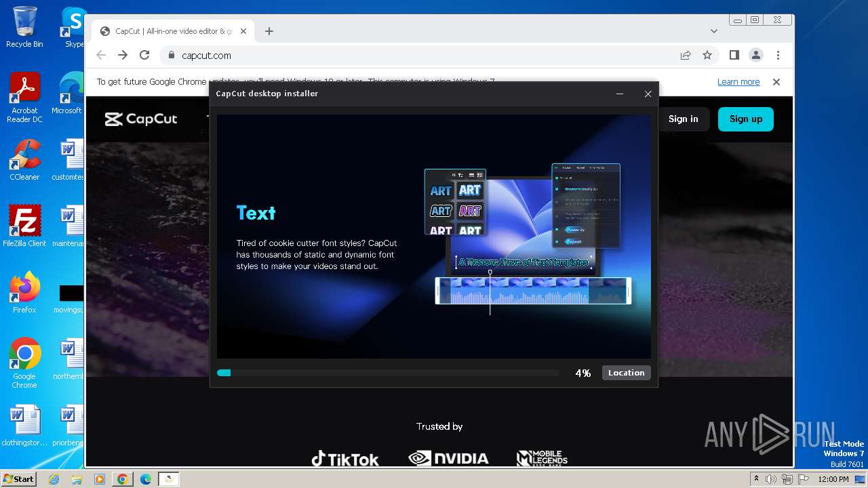The width and height of the screenshot is (868, 488).
Task: Click the Mobile Legends logo
Action: click(542, 458)
